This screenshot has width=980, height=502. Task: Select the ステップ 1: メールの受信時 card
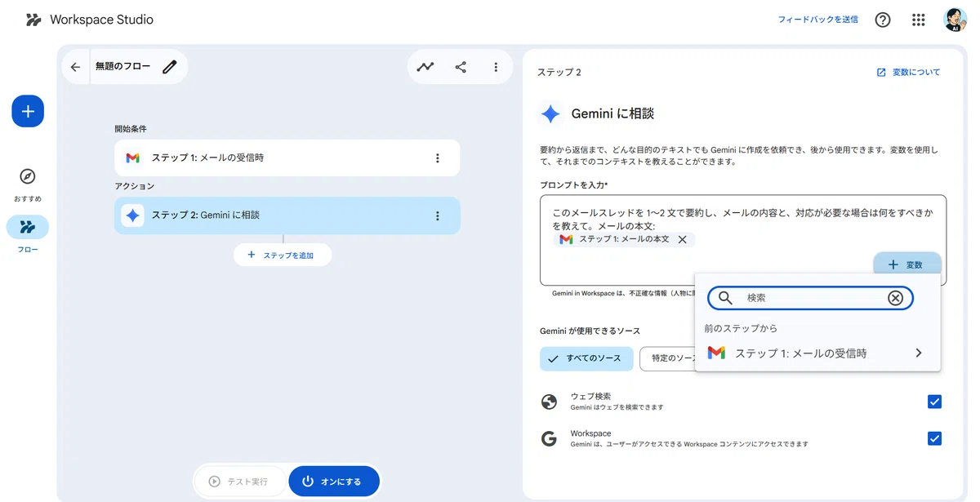tap(287, 158)
